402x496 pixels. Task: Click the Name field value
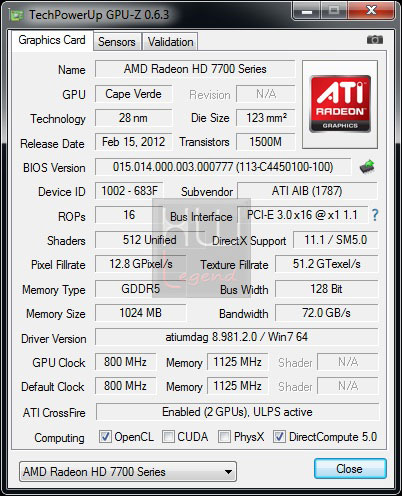point(195,69)
